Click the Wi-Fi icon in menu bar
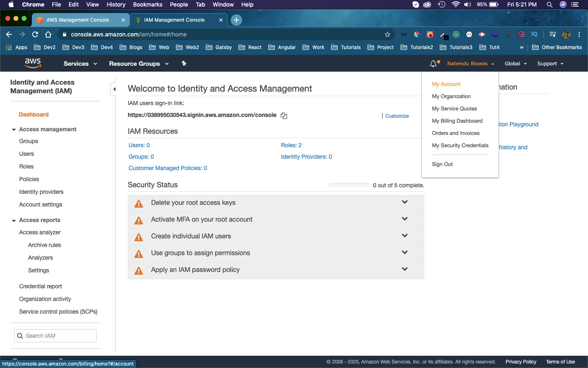This screenshot has width=588, height=368. tap(456, 4)
